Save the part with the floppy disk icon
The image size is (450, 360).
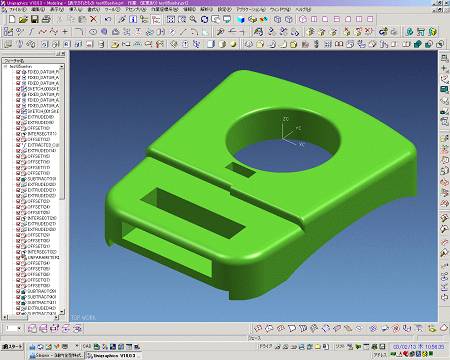point(35,19)
